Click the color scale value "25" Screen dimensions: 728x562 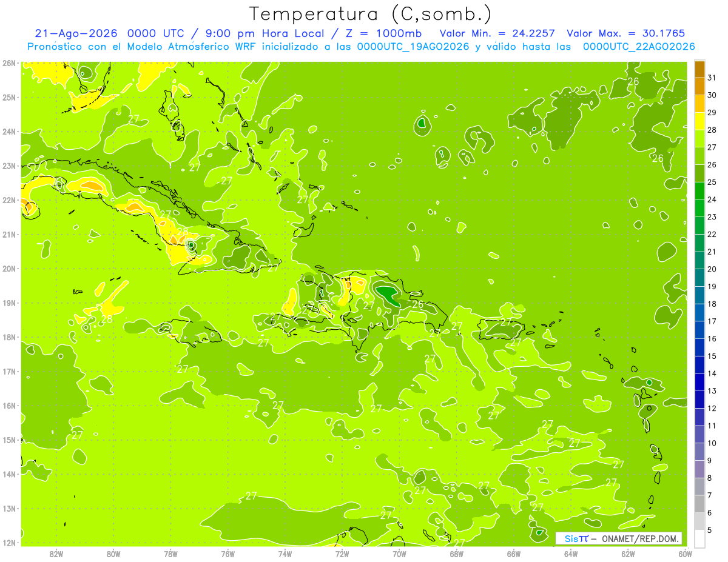pos(712,182)
